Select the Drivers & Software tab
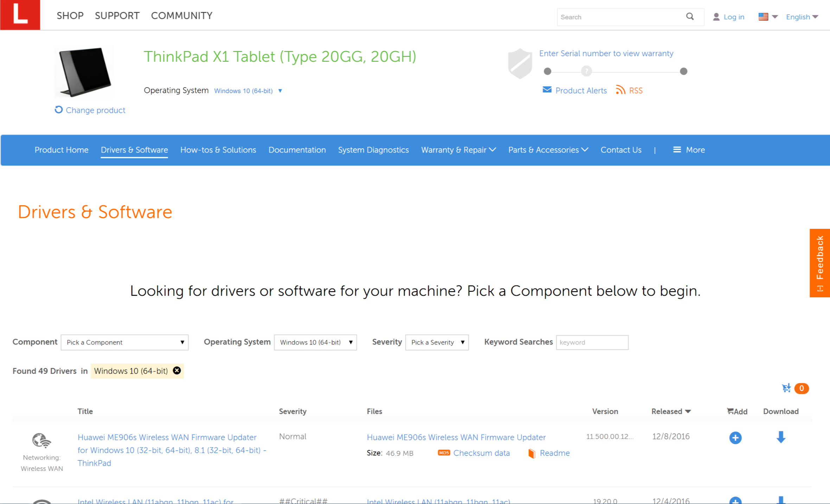The height and width of the screenshot is (504, 830). pos(134,150)
